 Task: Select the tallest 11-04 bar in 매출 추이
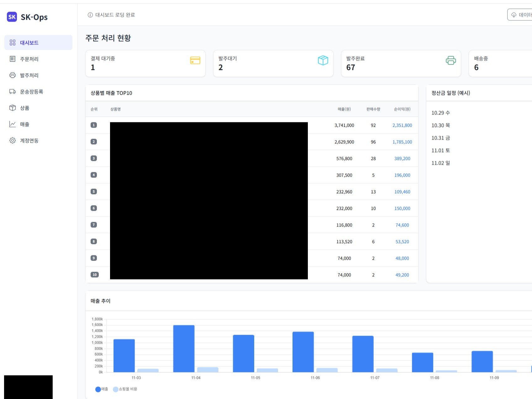click(x=184, y=348)
